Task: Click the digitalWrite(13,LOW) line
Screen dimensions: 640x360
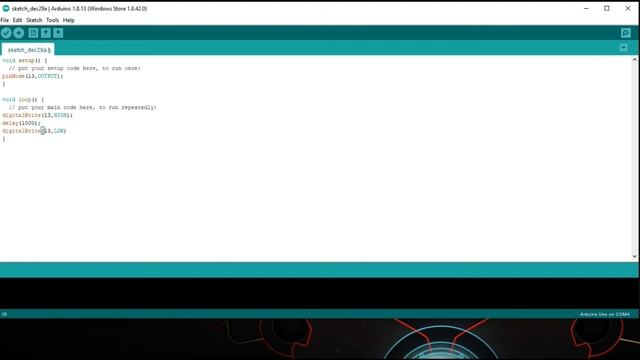Action: point(34,131)
